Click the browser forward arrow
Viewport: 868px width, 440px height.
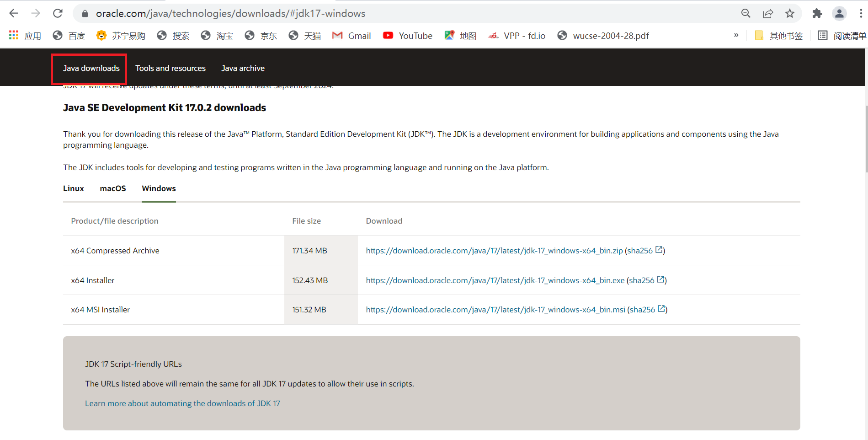(x=36, y=13)
